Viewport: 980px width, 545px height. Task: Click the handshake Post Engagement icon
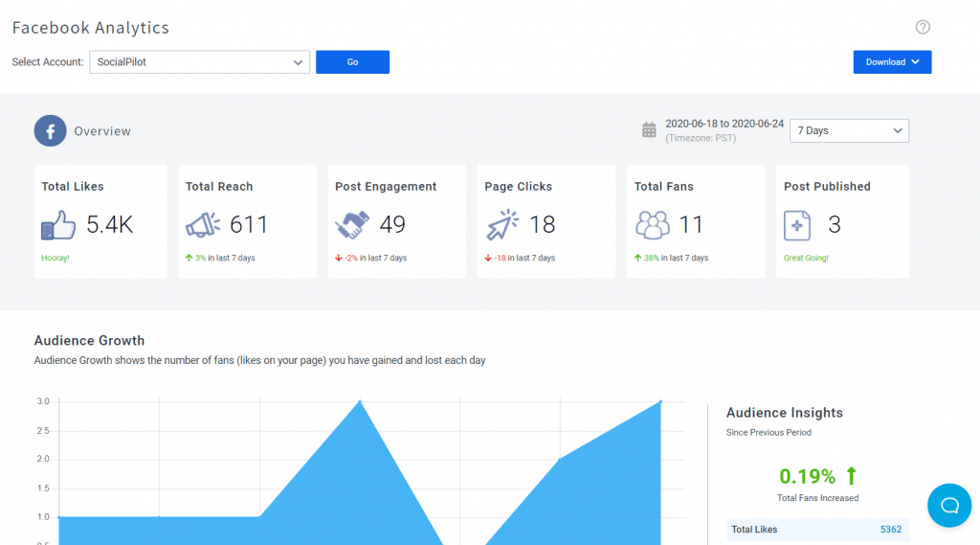click(352, 225)
